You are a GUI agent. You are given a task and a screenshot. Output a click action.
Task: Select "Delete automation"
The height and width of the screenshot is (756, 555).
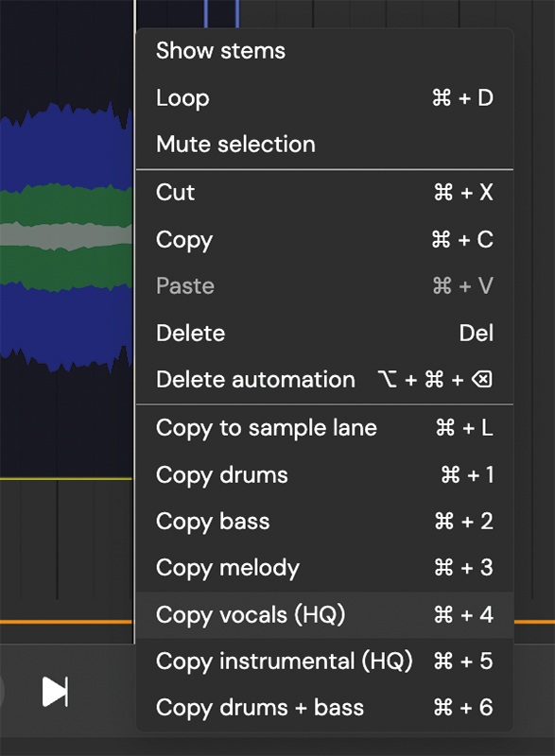[x=255, y=380]
